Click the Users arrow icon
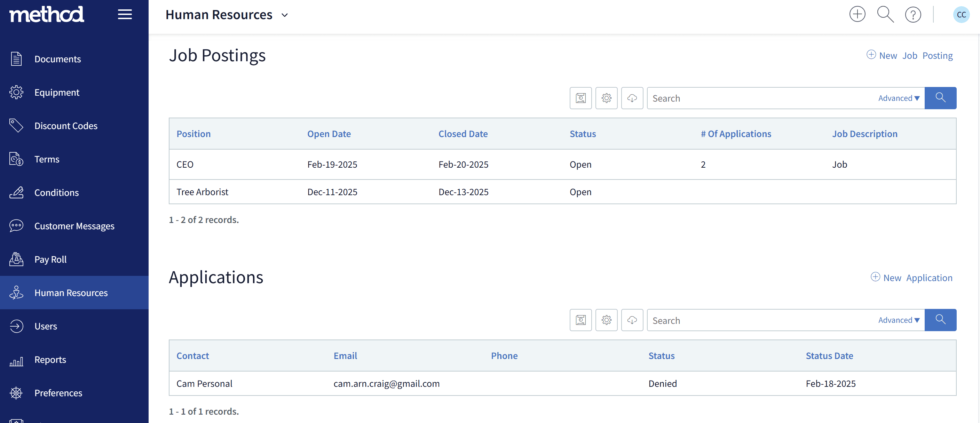Screen dimensions: 980x423 (x=16, y=326)
